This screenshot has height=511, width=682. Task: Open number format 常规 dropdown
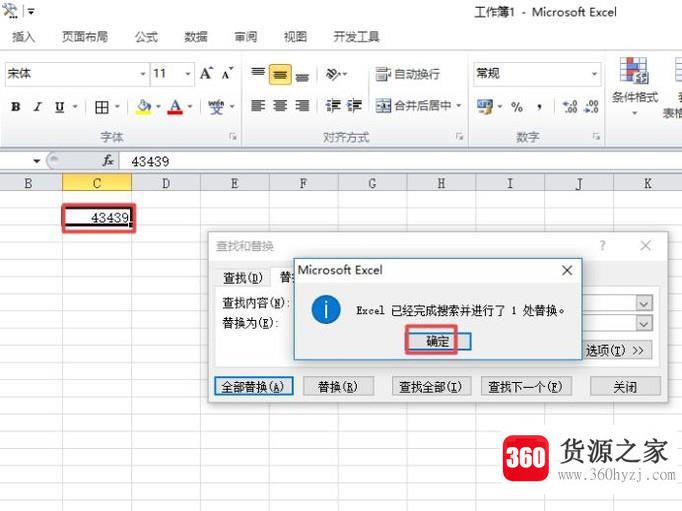(594, 74)
